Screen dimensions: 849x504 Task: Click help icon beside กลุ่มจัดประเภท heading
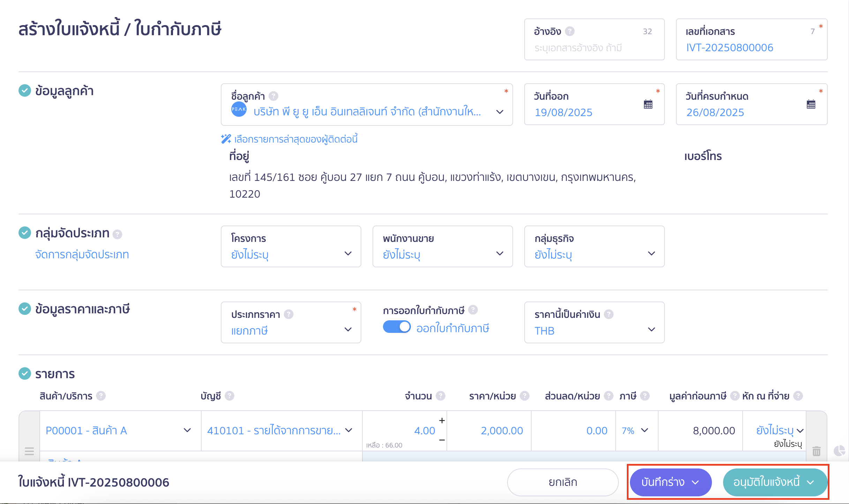point(118,234)
